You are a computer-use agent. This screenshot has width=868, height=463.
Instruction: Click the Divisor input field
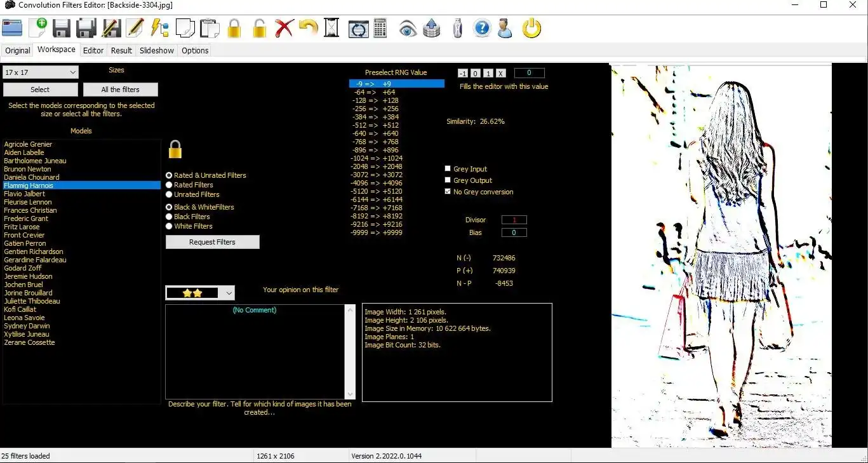point(514,220)
